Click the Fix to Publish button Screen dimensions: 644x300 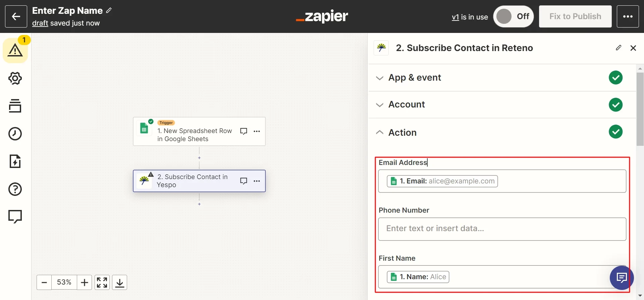click(575, 16)
